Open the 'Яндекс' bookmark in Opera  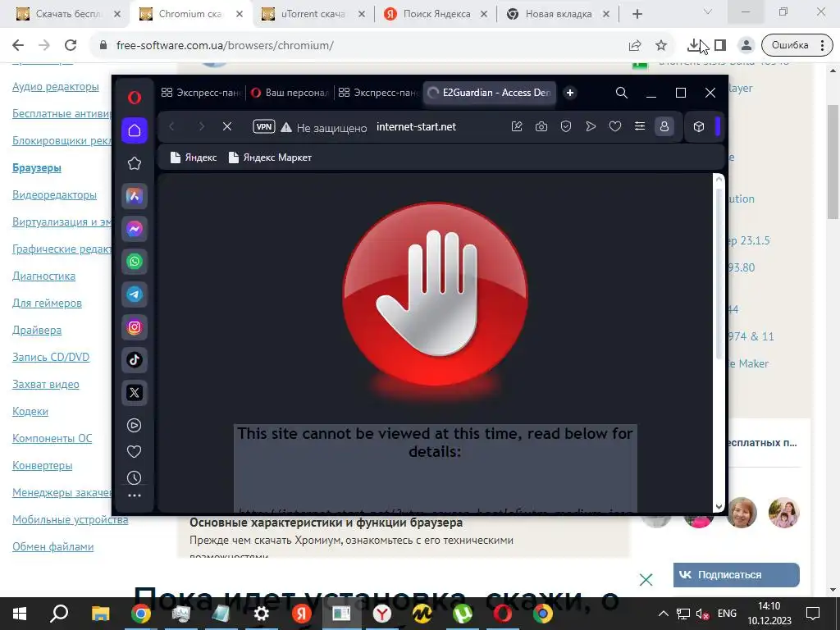point(194,157)
